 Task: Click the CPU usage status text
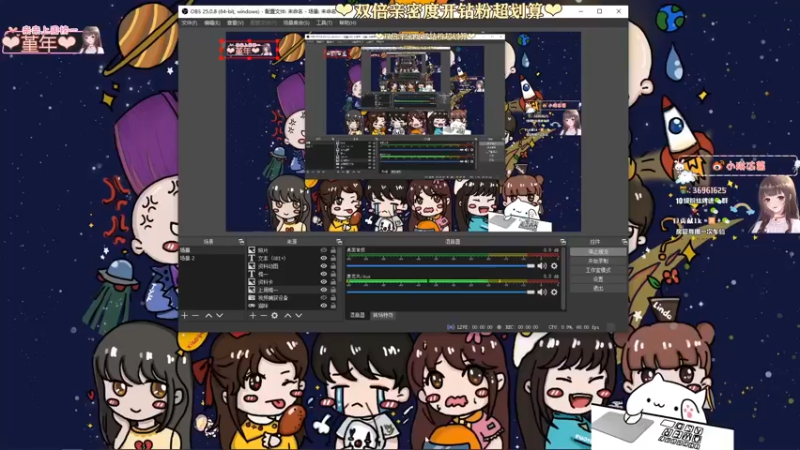pos(573,327)
